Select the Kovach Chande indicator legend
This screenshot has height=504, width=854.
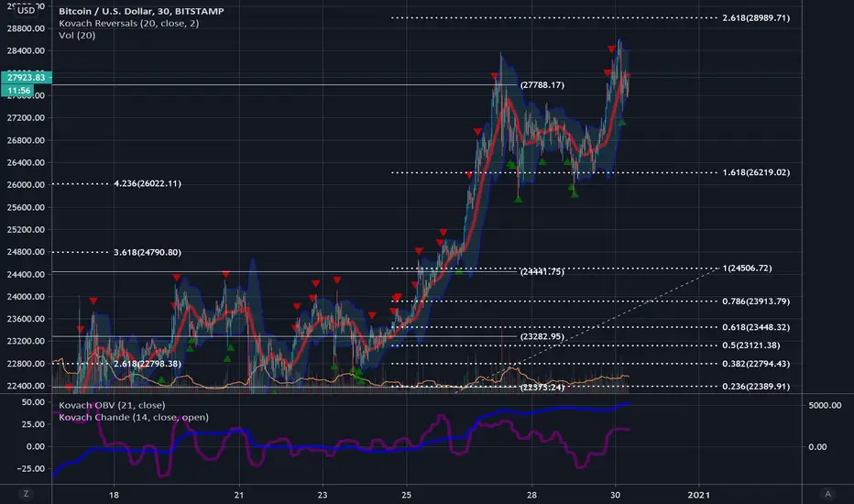point(134,417)
